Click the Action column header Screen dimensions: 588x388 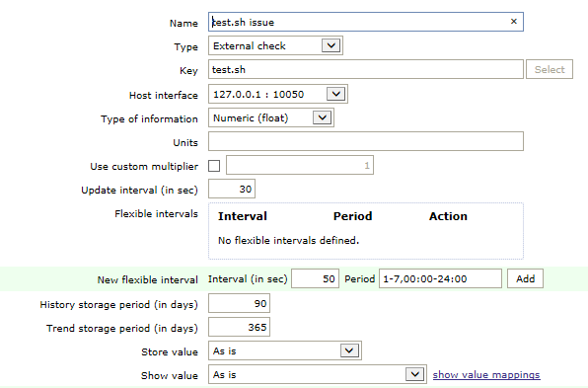pyautogui.click(x=448, y=216)
